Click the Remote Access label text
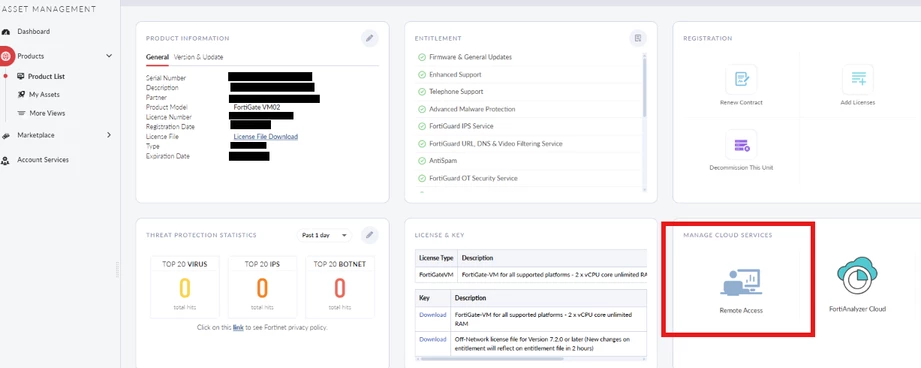Screen dimensions: 921x368 tap(741, 310)
